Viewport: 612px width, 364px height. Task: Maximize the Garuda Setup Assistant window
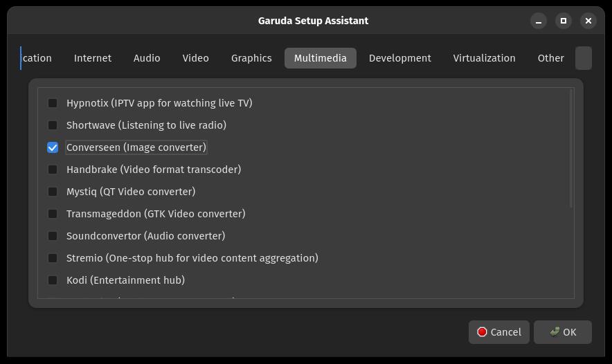click(x=564, y=21)
